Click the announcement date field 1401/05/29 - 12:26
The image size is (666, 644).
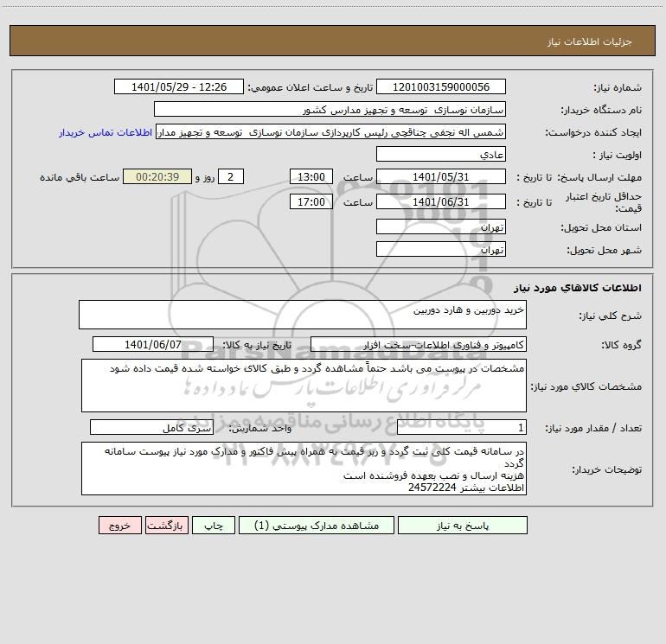pos(179,86)
